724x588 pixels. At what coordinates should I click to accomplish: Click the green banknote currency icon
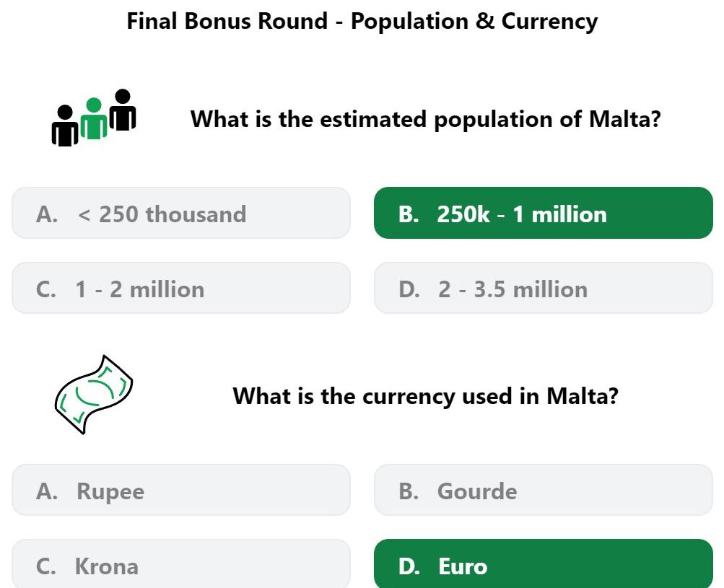click(x=94, y=395)
